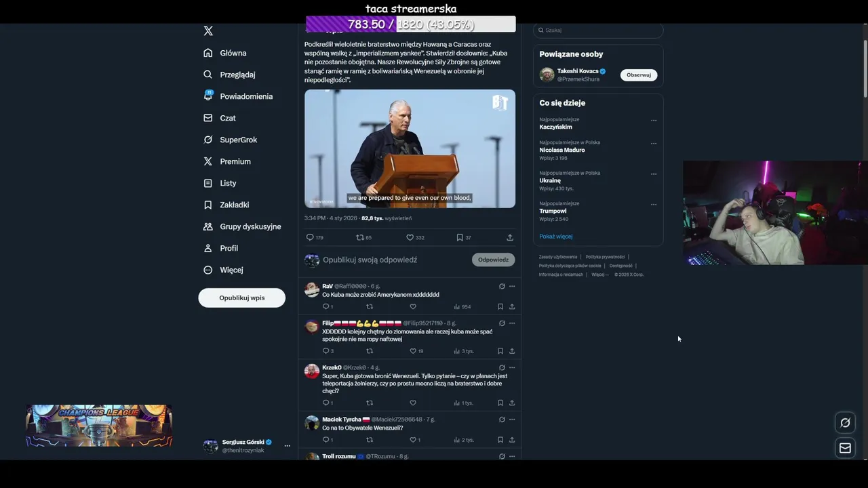868x488 pixels.
Task: Repost the main post with 65 reposts
Action: [x=360, y=237]
